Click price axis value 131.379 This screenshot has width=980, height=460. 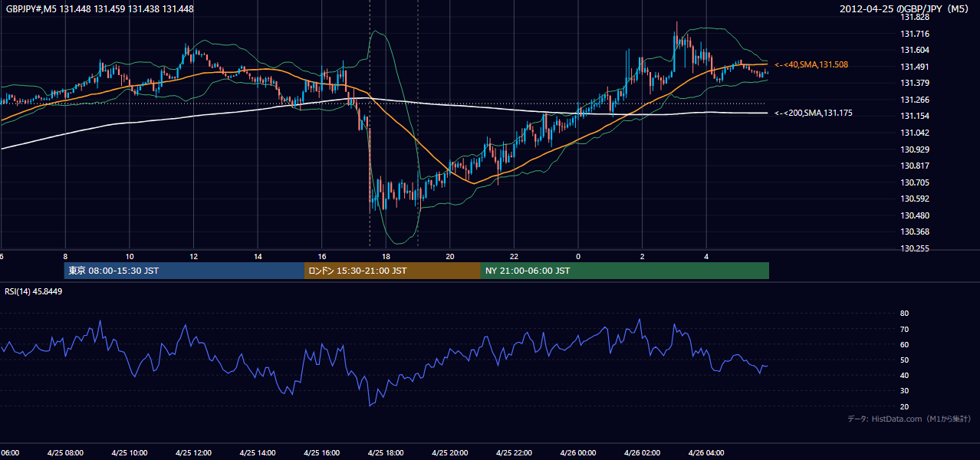coord(914,83)
